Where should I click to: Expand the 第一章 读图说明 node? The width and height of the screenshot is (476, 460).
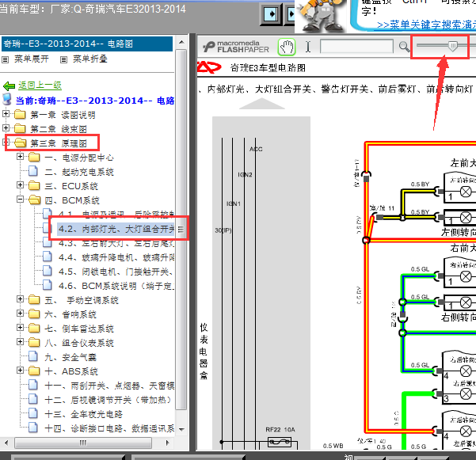(6, 114)
